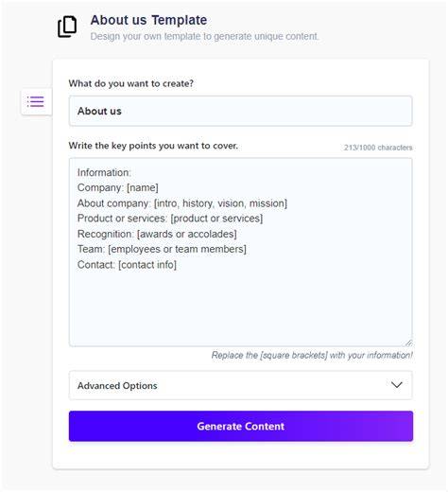Screen dimensions: 448x492
Task: Click the [intro, history, vision, mission] placeholder
Action: [220, 203]
